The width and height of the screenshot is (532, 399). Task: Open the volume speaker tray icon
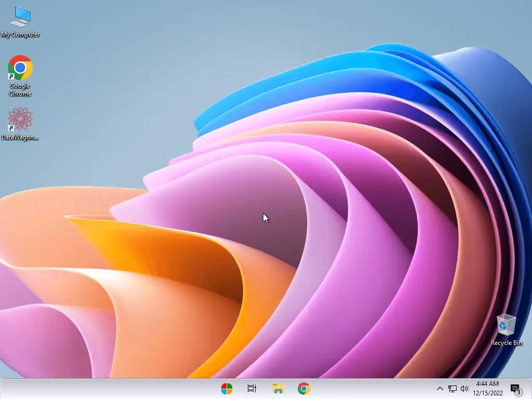[x=464, y=389]
